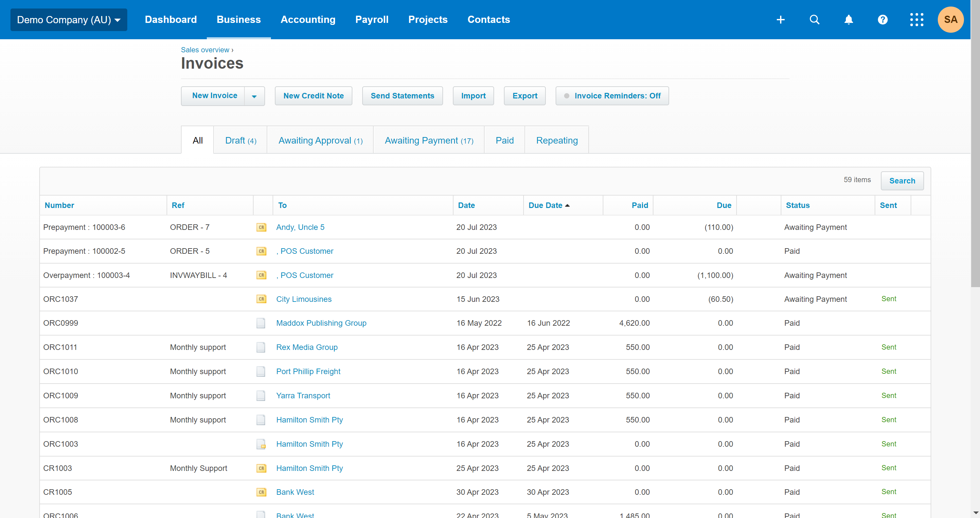The height and width of the screenshot is (518, 980).
Task: Click the Sent status in ORC1037 row
Action: tap(889, 299)
